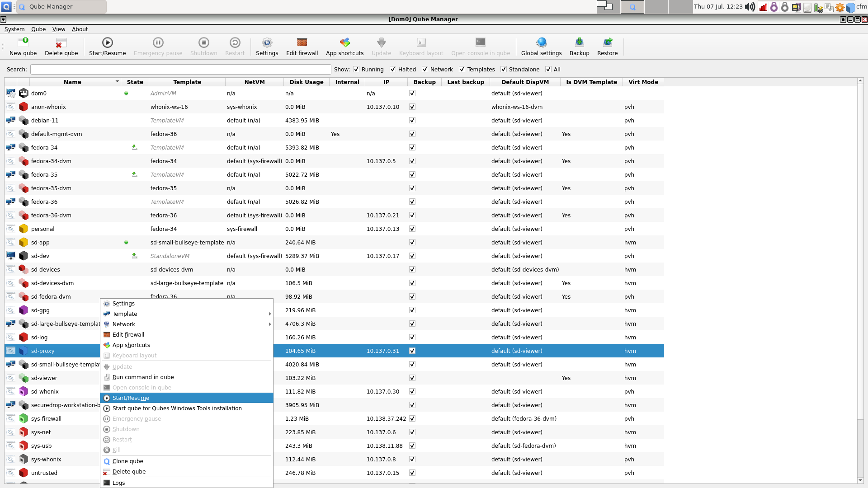Choose Run command in qube
Screen dimensions: 868x488
[x=143, y=377]
